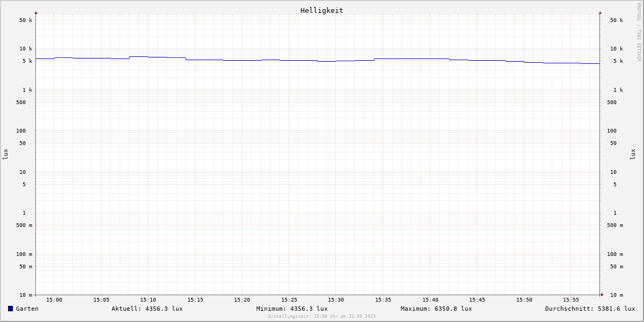
Task: Click the 50 k label on right axis
Action: (617, 20)
